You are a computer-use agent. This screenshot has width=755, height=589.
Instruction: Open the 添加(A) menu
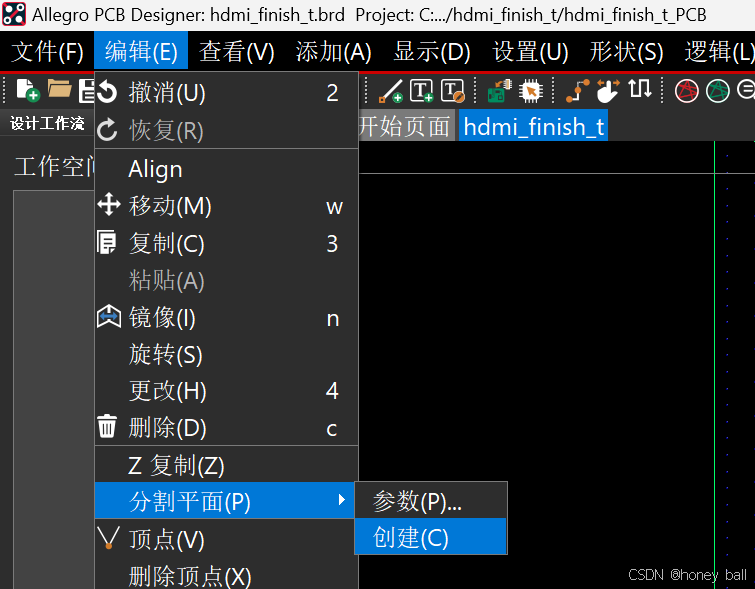point(333,52)
